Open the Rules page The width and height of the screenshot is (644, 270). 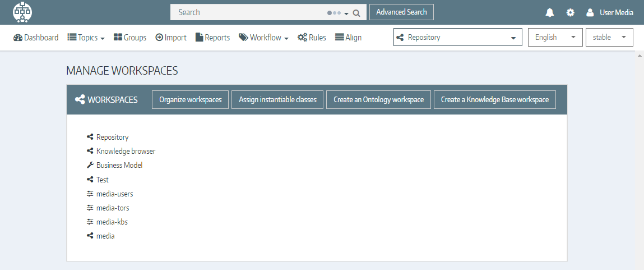click(312, 38)
